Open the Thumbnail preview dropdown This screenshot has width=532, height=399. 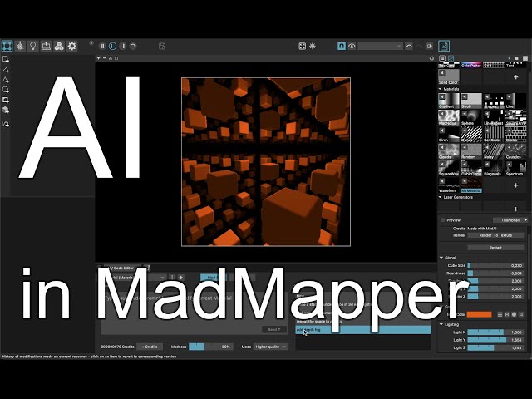[x=510, y=220]
